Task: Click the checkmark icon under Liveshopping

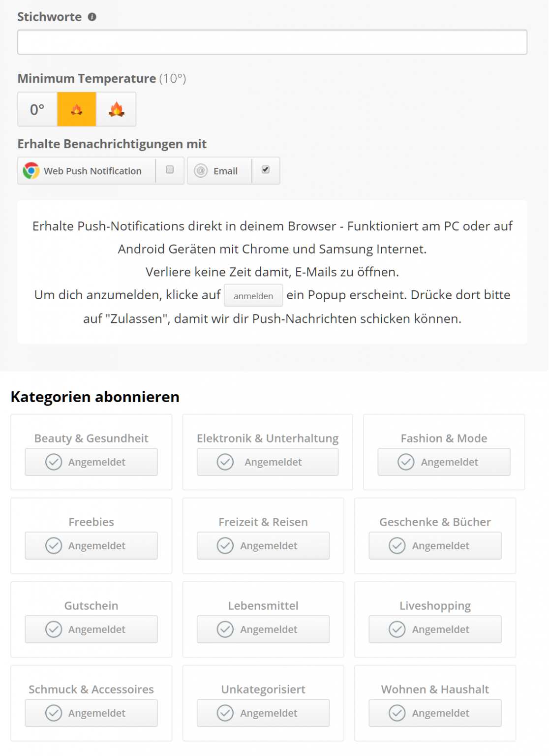Action: (x=397, y=629)
